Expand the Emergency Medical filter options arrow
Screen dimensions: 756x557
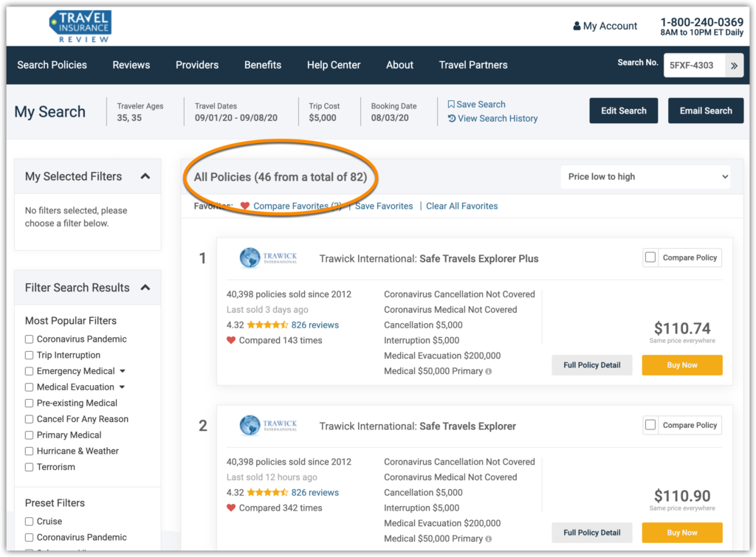[x=123, y=371]
